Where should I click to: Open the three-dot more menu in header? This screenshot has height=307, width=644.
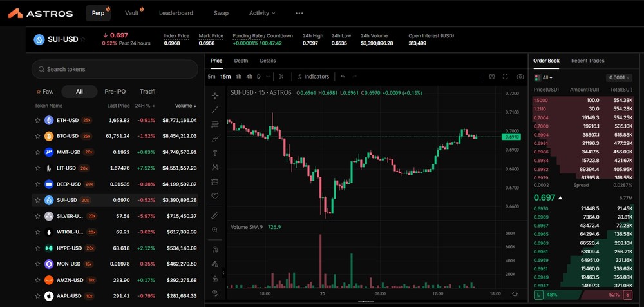coord(299,13)
